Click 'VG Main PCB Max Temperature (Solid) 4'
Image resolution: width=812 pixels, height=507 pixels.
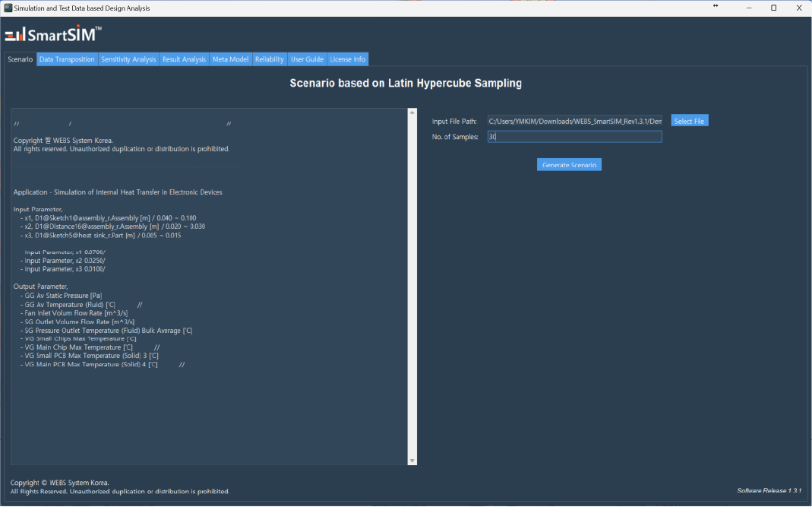[89, 364]
